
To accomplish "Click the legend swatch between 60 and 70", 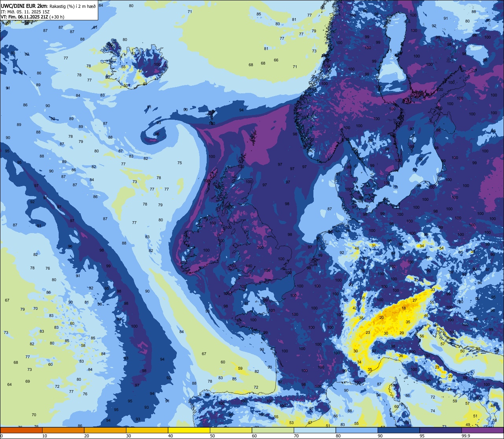I will pyautogui.click(x=273, y=430).
